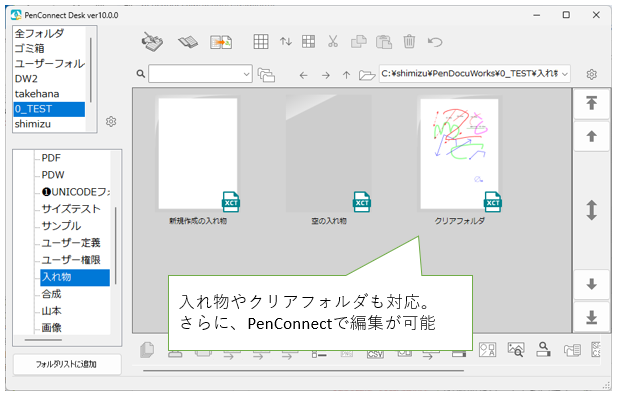
Task: Click the folder tree vertical scrollbar
Action: (116, 246)
